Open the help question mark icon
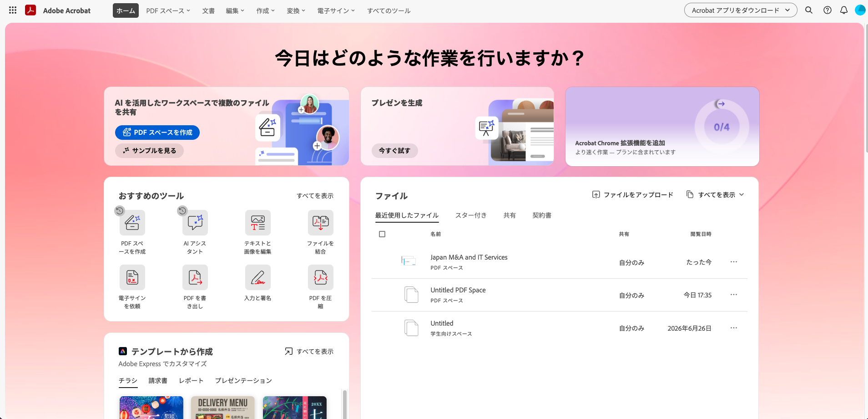 [828, 10]
